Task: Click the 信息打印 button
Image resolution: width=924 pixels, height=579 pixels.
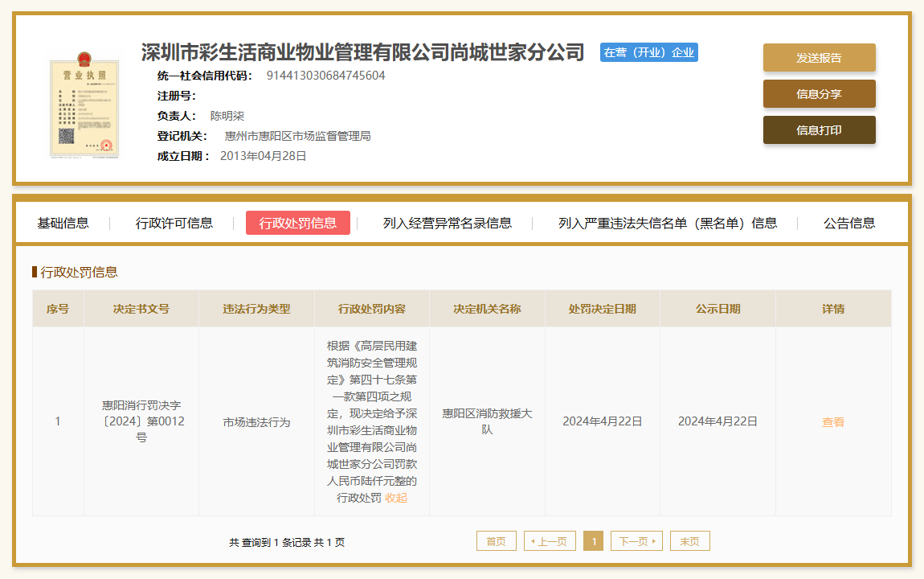Action: [x=819, y=130]
